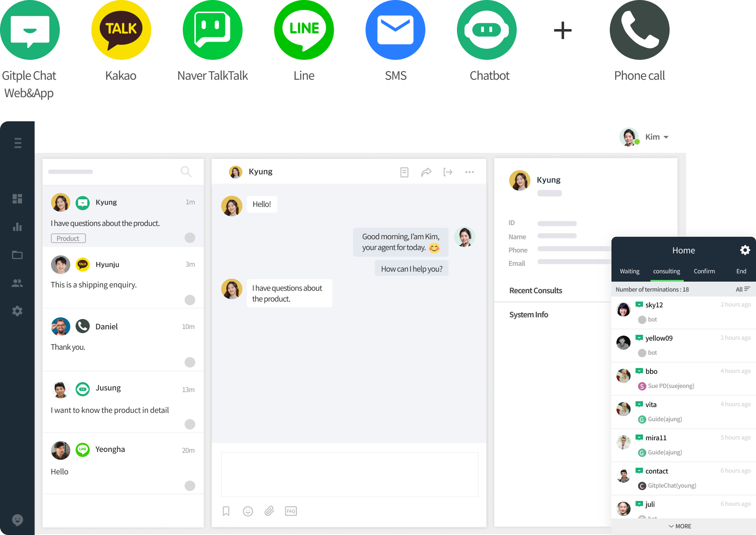Open the users icon in sidebar
Viewport: 756px width, 535px height.
point(17,283)
